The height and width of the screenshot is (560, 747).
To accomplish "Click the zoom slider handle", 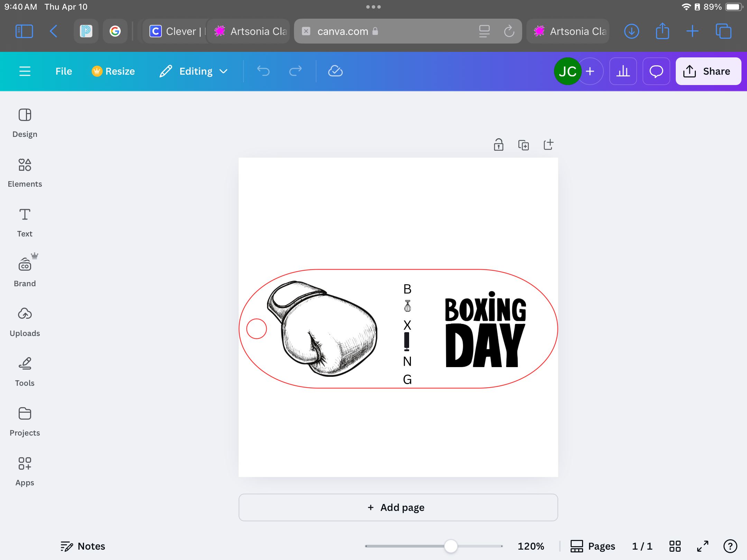I will pyautogui.click(x=451, y=546).
